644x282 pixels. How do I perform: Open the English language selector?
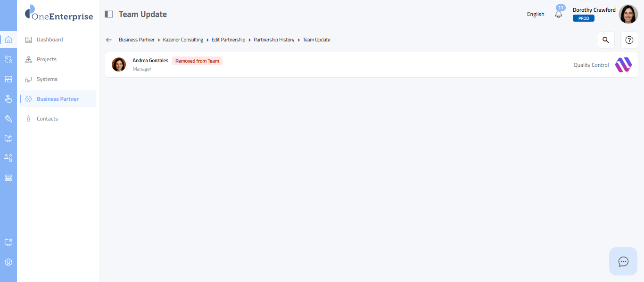click(x=536, y=14)
